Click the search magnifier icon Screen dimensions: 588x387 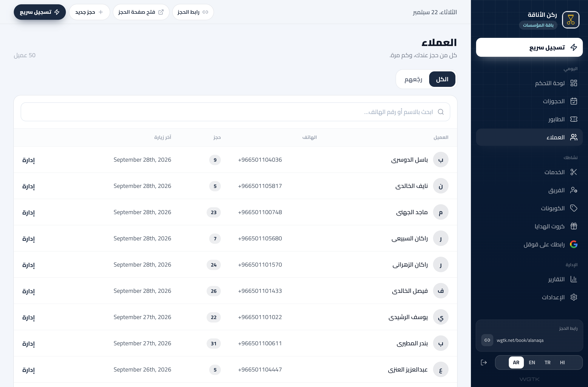click(441, 112)
